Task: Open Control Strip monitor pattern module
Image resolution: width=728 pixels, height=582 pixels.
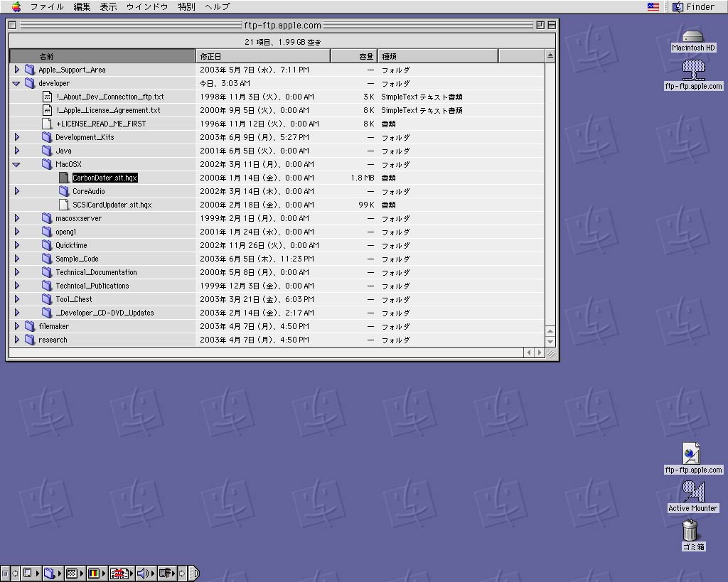Action: (x=74, y=573)
